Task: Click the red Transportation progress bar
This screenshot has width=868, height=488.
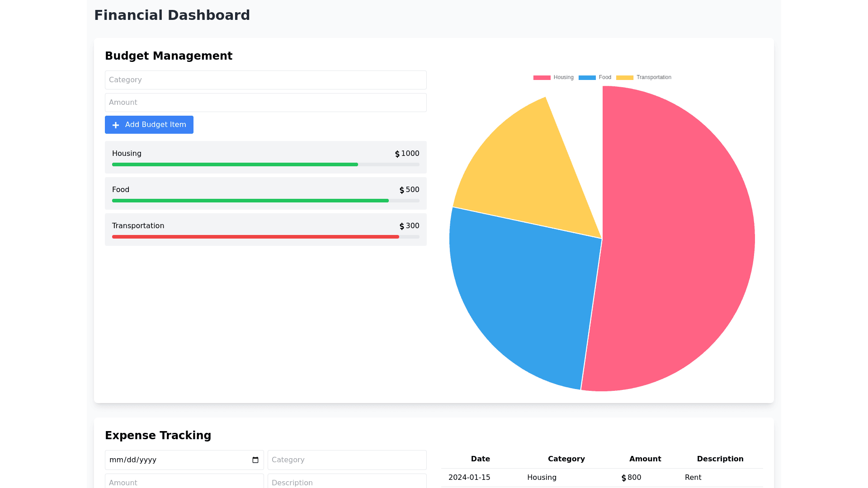Action: pos(255,237)
